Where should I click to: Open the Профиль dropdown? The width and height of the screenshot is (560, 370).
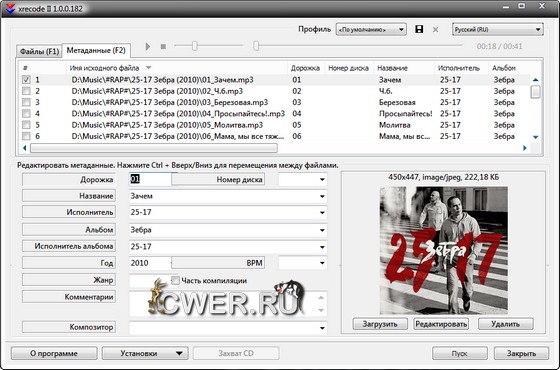pyautogui.click(x=371, y=30)
